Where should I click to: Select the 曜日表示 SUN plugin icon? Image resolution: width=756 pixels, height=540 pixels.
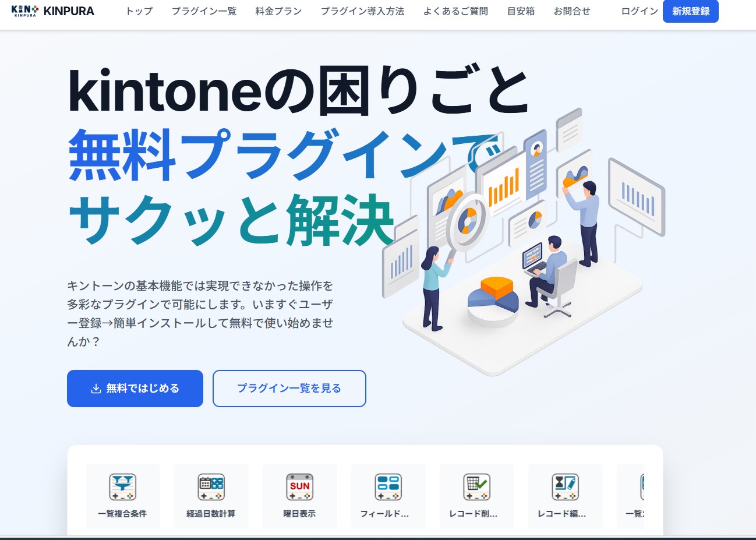tap(299, 487)
